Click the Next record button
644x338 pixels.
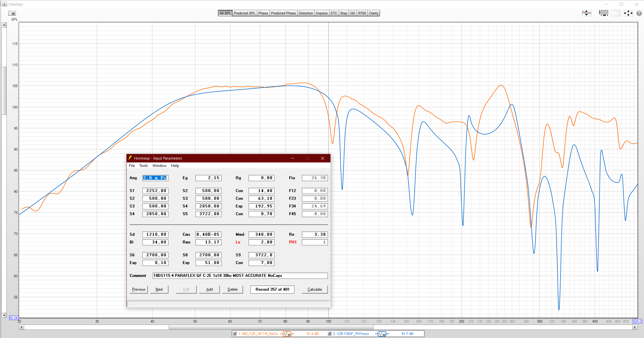point(159,289)
